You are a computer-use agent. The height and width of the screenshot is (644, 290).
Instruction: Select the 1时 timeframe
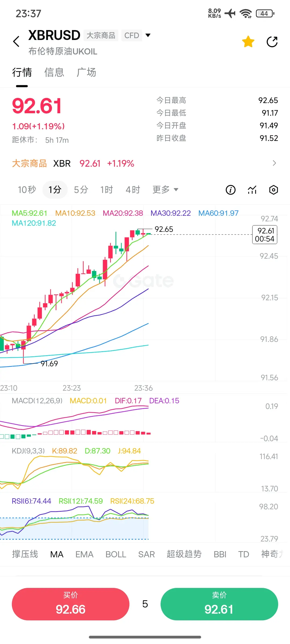pyautogui.click(x=107, y=190)
